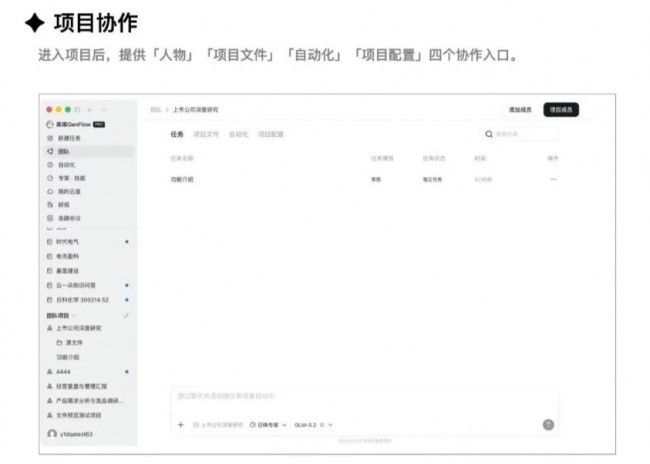Viewport: 650px width, 464px height.
Task: Click the PRO badge beside GenFlow
Action: click(99, 124)
